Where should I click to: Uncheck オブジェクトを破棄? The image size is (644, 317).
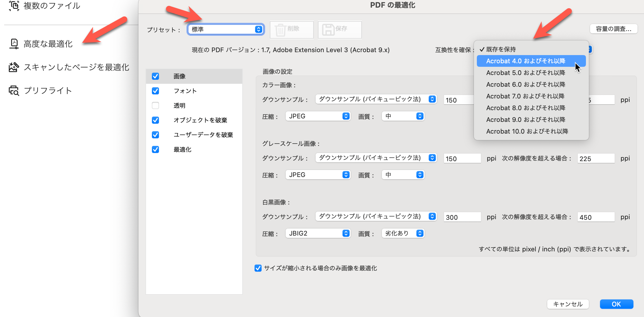click(155, 120)
